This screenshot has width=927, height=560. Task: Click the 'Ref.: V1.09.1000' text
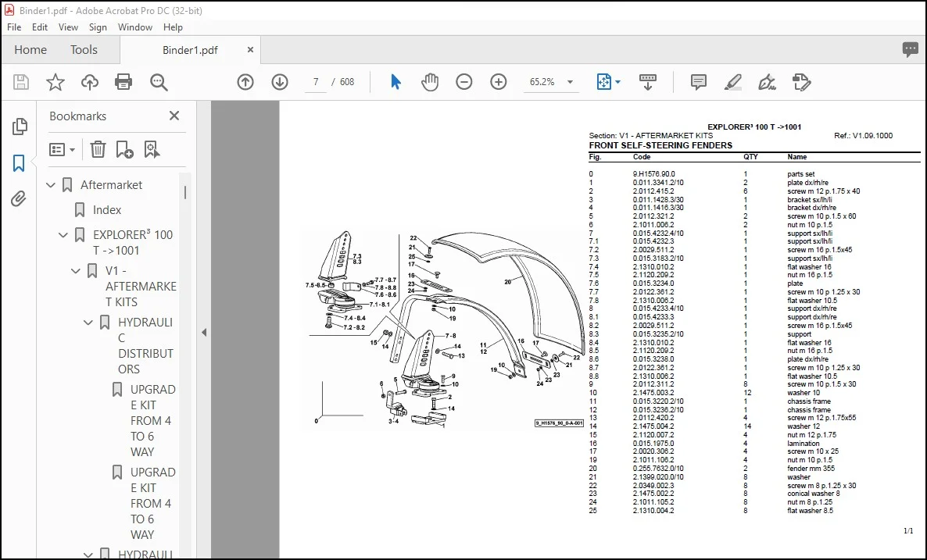pos(863,136)
